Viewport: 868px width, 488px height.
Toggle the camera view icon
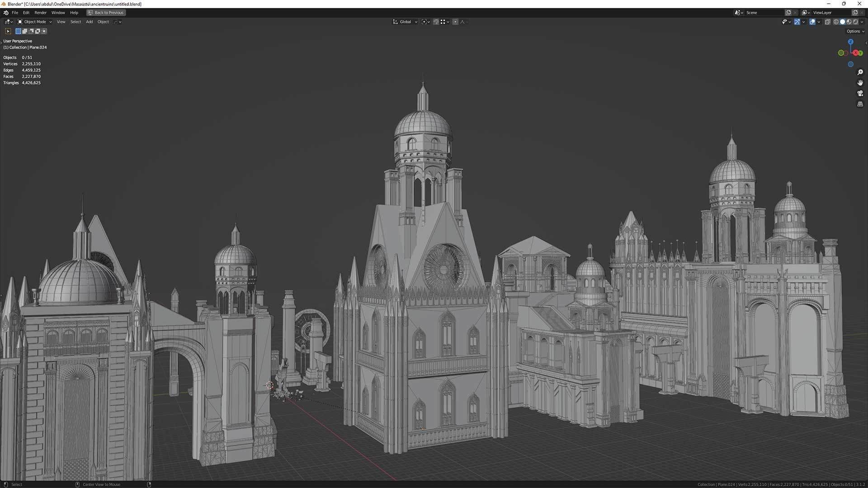point(860,93)
